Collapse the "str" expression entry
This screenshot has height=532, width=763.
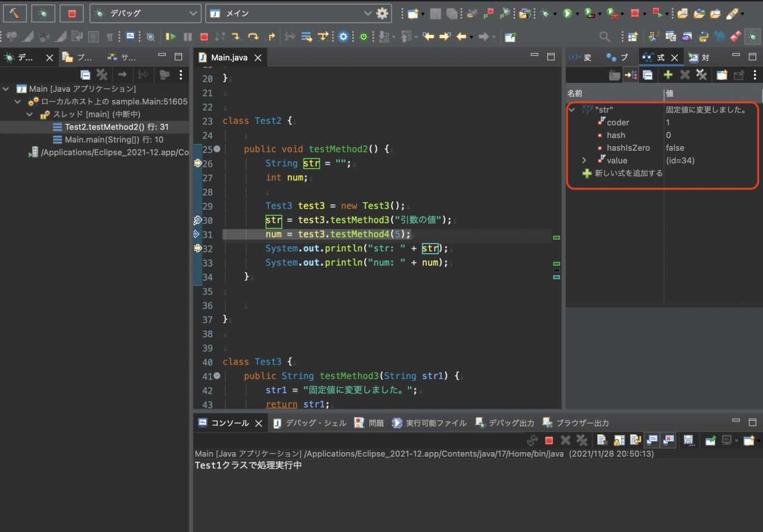(571, 110)
